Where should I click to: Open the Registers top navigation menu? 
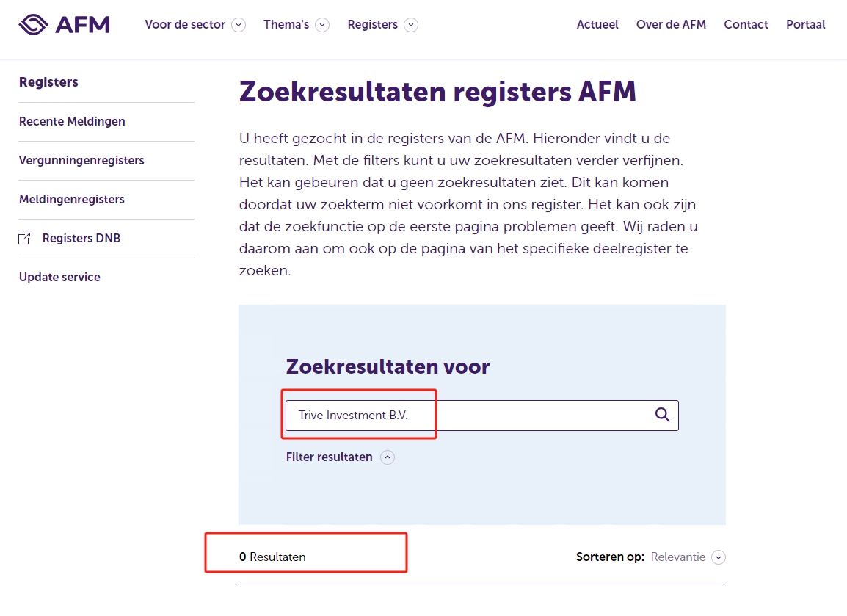click(372, 25)
